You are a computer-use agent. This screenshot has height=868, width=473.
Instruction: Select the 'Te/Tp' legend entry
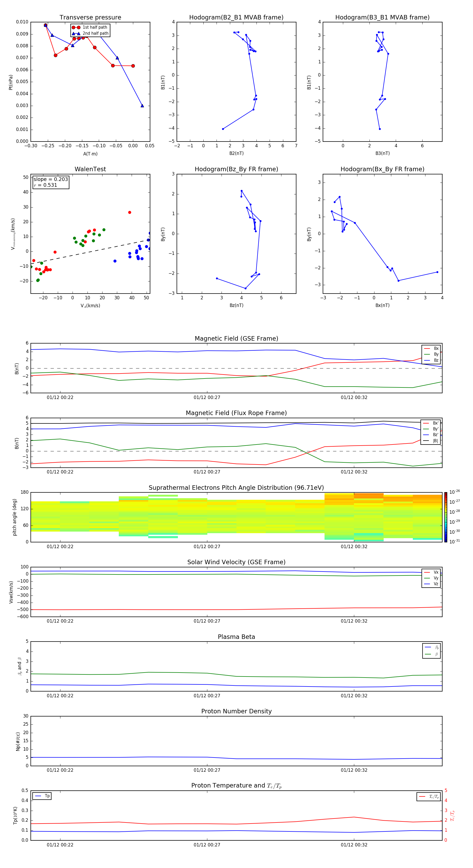click(429, 796)
